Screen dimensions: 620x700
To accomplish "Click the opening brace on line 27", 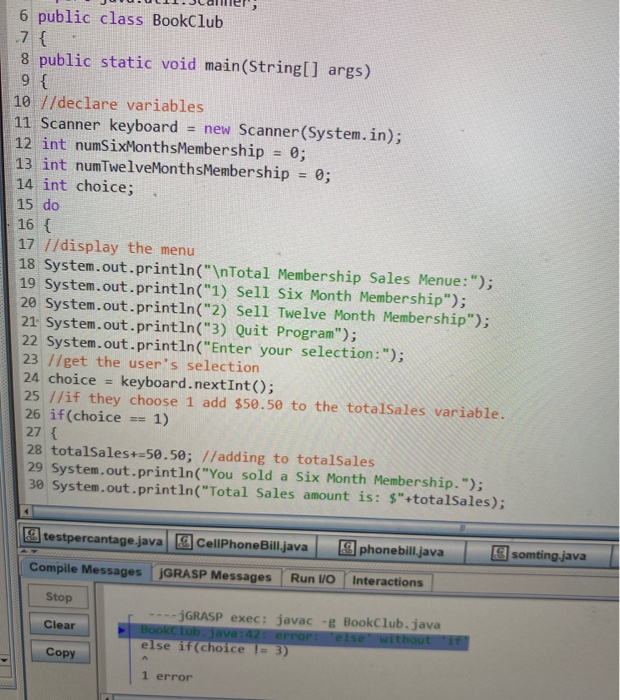I will click(54, 433).
